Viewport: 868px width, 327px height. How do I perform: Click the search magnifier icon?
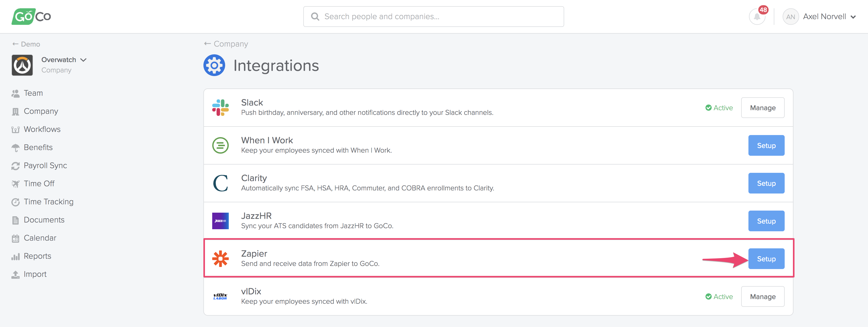[315, 17]
